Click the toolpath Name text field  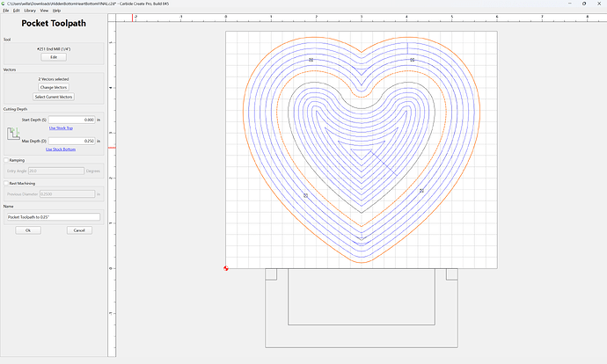(x=54, y=217)
